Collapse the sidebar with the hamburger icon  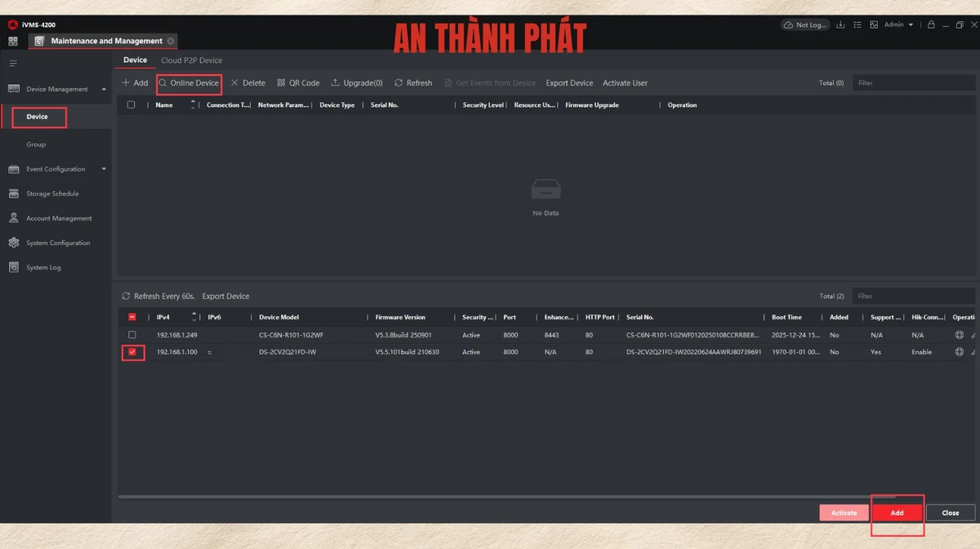[x=13, y=63]
